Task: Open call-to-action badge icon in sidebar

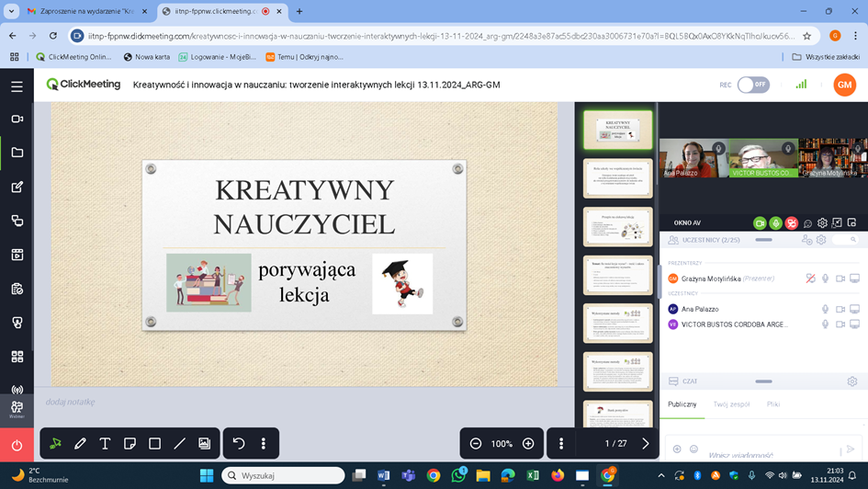Action: pos(17,323)
